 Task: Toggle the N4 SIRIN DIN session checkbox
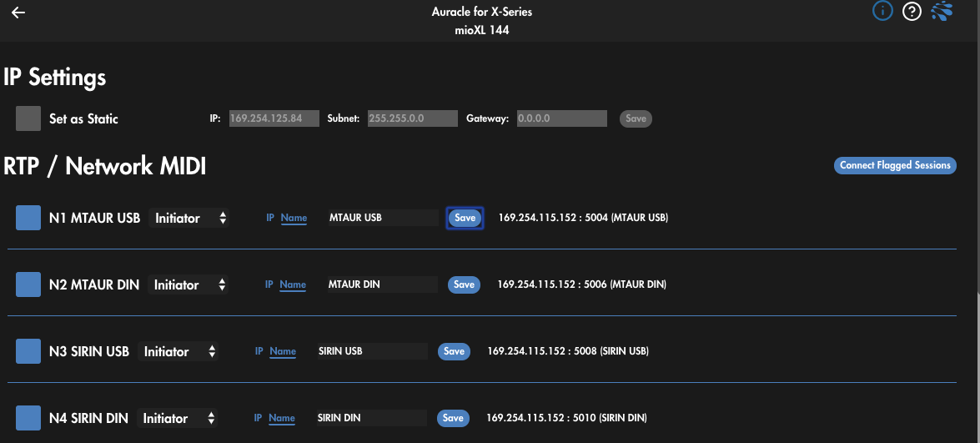tap(28, 418)
